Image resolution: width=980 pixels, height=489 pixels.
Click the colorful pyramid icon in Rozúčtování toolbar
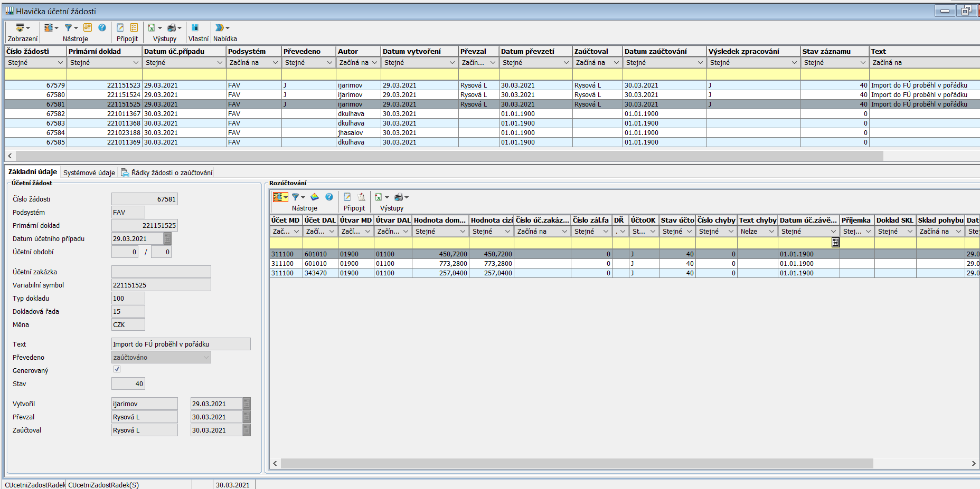click(315, 197)
